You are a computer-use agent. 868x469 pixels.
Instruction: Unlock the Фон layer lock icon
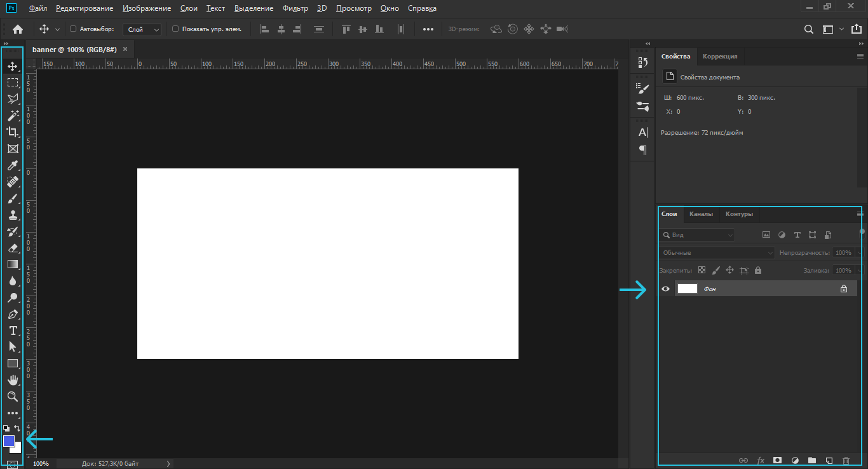point(844,289)
